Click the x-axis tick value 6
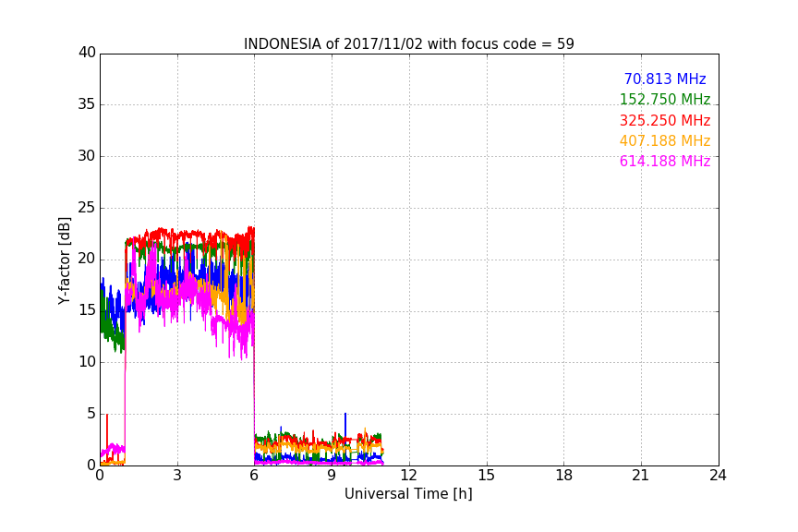 255,476
